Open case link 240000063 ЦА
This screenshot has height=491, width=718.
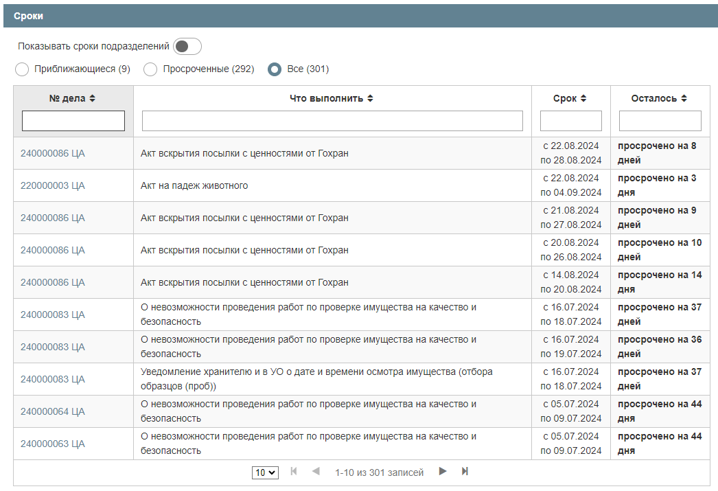point(52,443)
